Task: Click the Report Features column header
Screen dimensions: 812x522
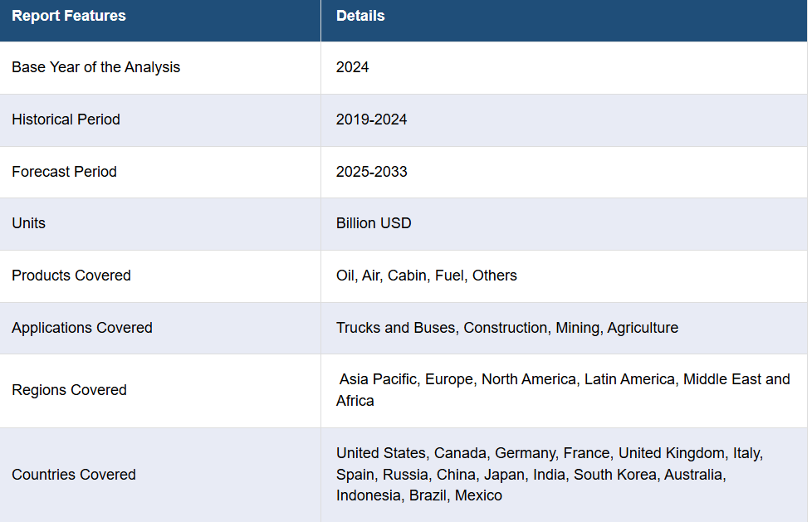Action: click(69, 16)
